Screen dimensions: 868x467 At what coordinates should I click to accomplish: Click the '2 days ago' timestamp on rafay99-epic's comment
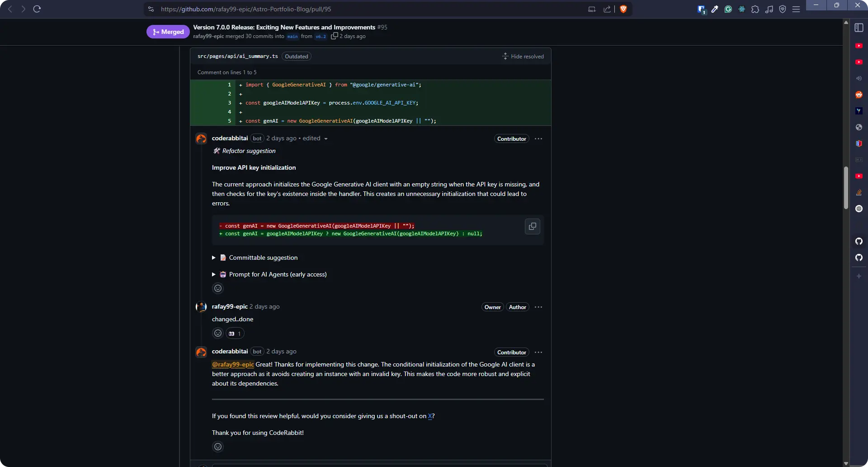tap(264, 306)
